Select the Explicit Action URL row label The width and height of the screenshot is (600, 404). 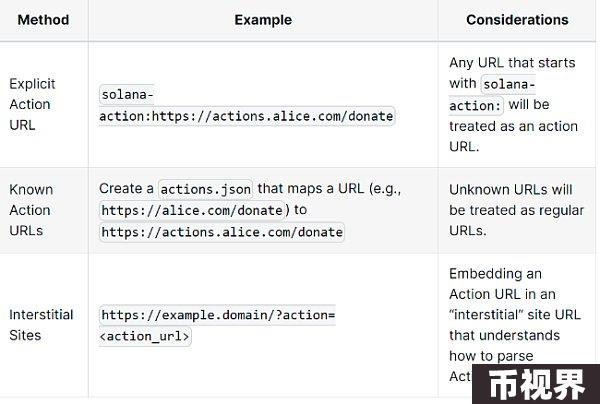click(33, 104)
